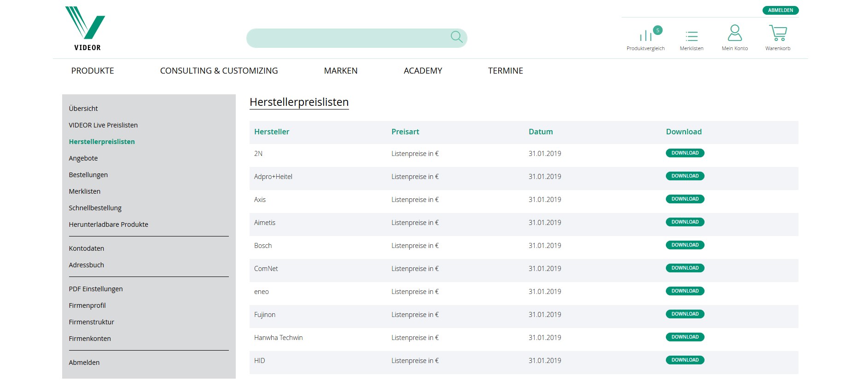
Task: Download the Axis price list
Action: tap(685, 199)
